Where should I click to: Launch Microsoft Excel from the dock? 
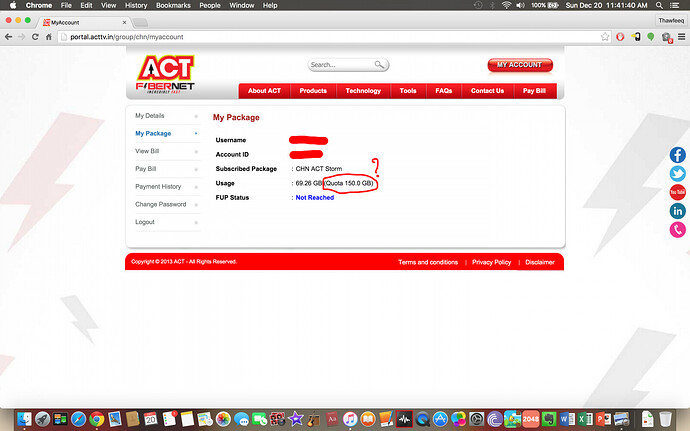(x=585, y=419)
